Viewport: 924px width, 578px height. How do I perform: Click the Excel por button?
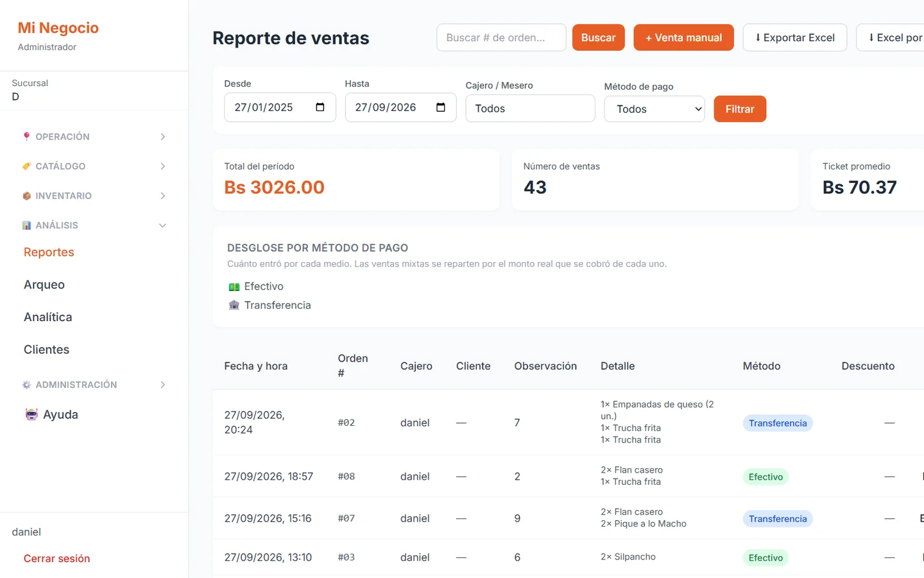pyautogui.click(x=891, y=38)
